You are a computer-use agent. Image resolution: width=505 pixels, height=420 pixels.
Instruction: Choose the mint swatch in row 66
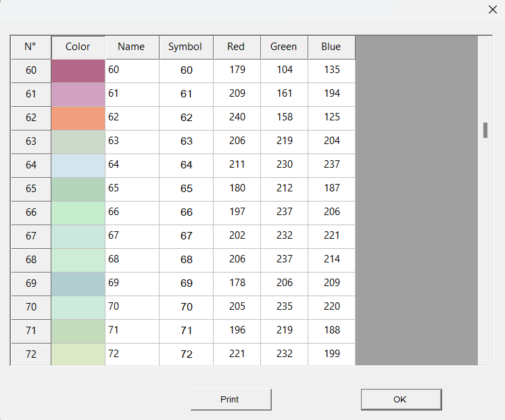[x=78, y=213]
